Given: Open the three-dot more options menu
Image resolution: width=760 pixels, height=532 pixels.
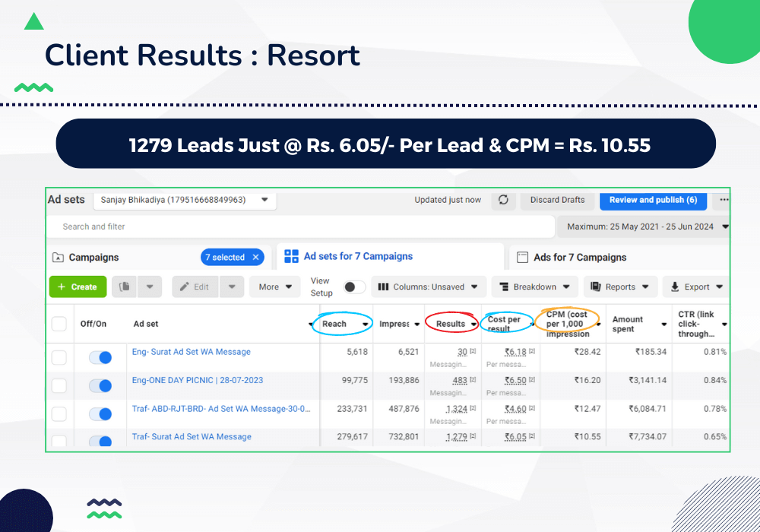Looking at the screenshot, I should [723, 200].
